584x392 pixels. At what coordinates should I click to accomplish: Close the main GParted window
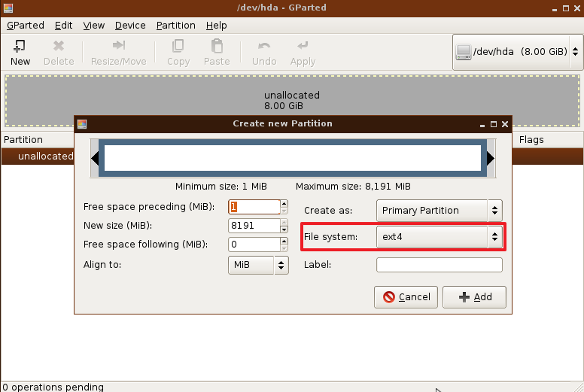pyautogui.click(x=577, y=8)
